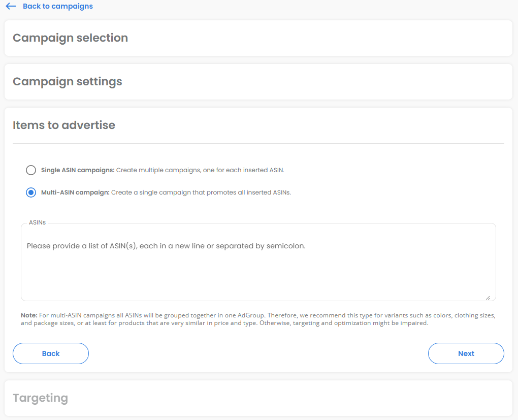Click the ASINs placeholder instruction text
This screenshot has height=420, width=518.
coord(166,246)
